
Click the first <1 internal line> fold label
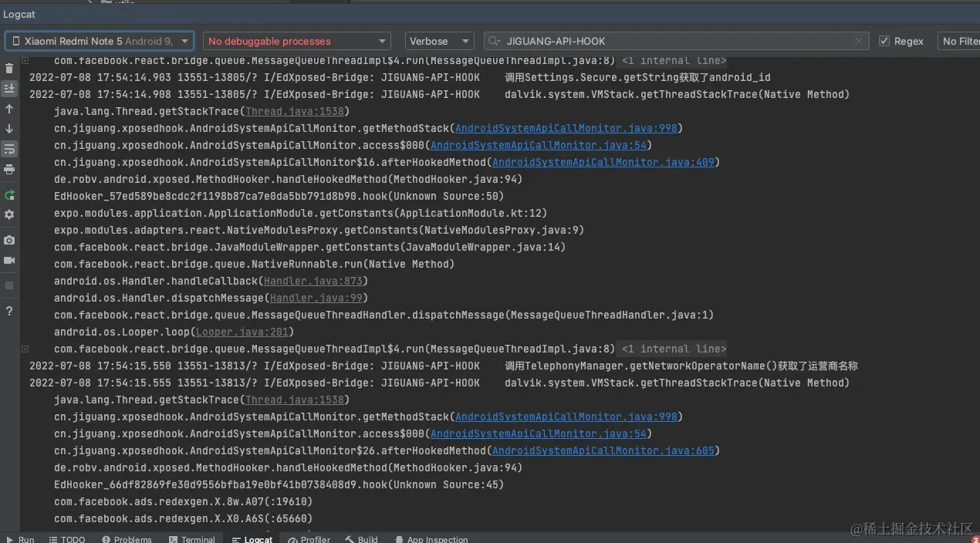674,60
